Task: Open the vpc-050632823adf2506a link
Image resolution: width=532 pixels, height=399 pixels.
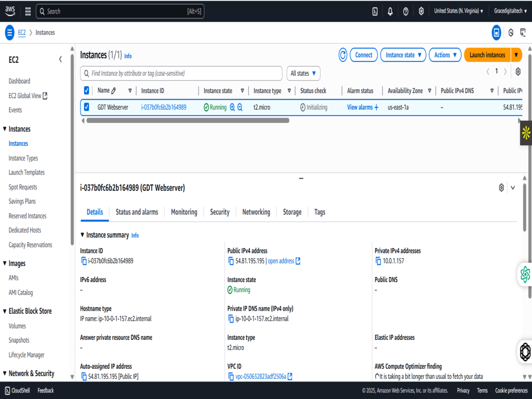Action: (261, 376)
